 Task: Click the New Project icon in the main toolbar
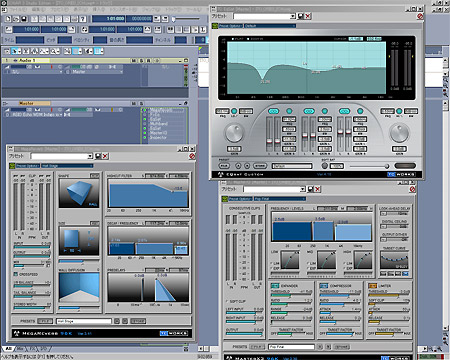9,19
